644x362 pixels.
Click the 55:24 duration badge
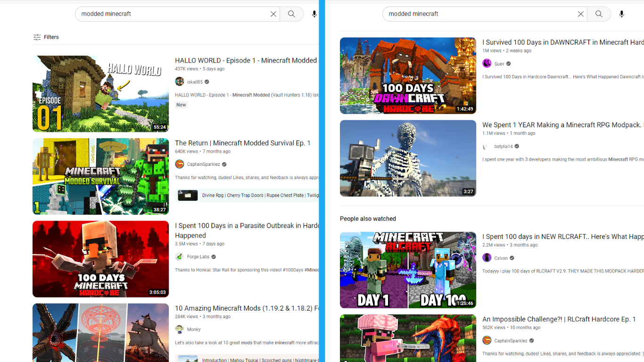point(159,127)
